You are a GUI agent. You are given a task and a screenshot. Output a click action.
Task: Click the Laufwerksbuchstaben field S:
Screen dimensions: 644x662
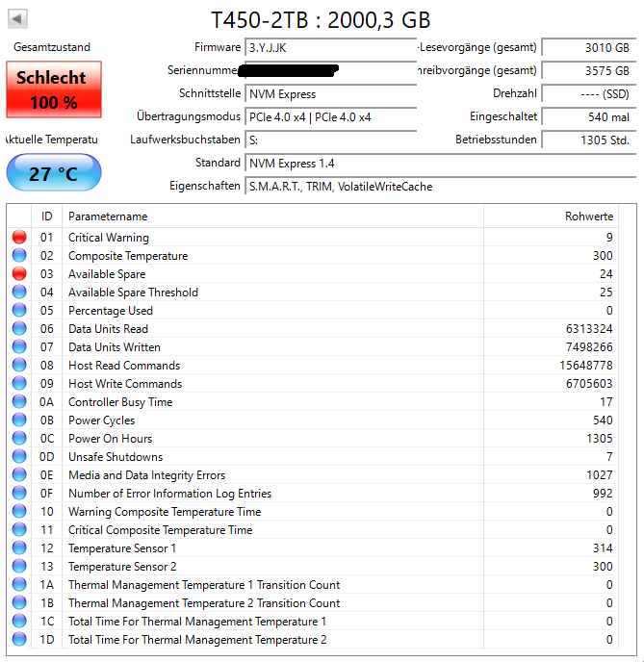[330, 140]
